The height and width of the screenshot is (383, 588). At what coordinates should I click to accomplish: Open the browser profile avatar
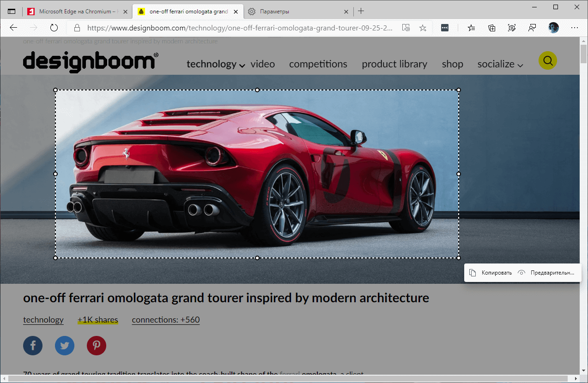coord(553,28)
